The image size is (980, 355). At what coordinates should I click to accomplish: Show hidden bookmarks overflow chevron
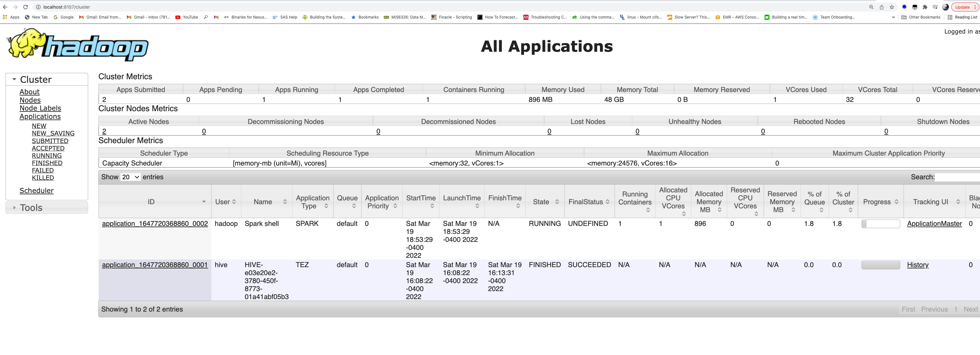(x=893, y=17)
